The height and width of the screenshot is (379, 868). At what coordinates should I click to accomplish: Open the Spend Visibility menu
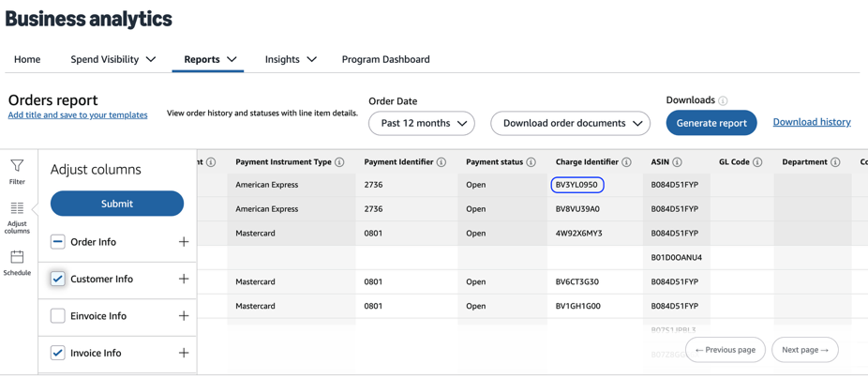112,59
